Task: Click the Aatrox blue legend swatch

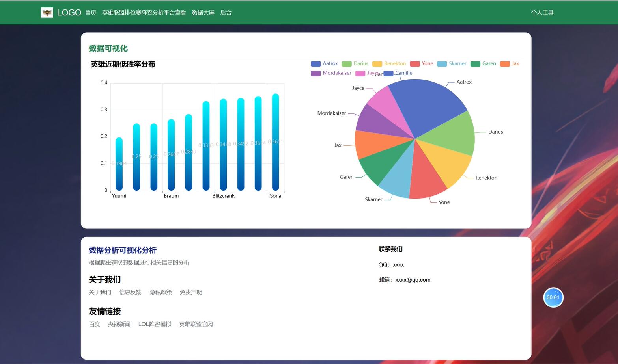Action: pyautogui.click(x=316, y=63)
